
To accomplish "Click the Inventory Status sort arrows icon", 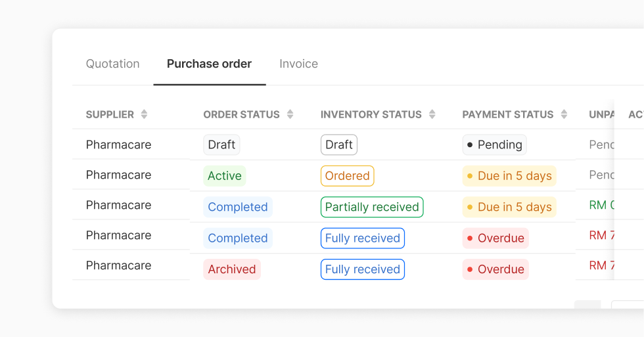I will pos(432,114).
